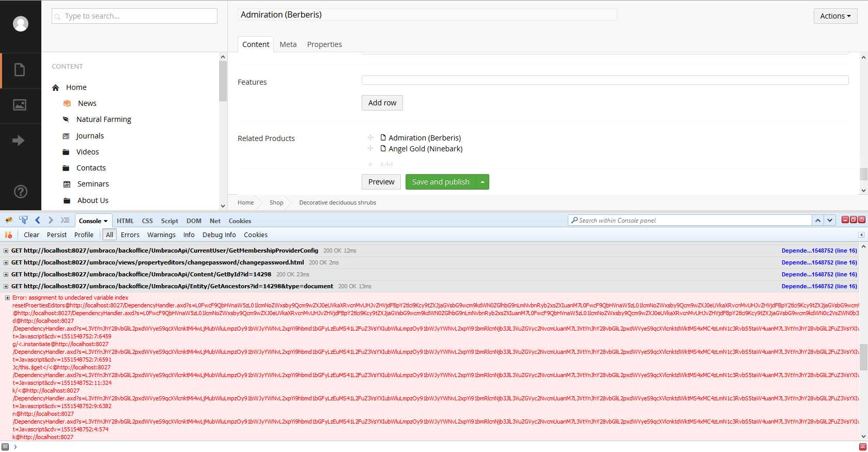This screenshot has width=868, height=452.
Task: Enable the Warnings console filter
Action: (161, 235)
